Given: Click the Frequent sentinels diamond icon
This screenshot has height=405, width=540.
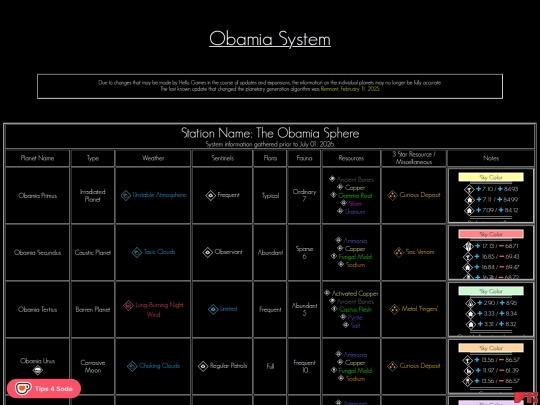Looking at the screenshot, I should [x=210, y=196].
